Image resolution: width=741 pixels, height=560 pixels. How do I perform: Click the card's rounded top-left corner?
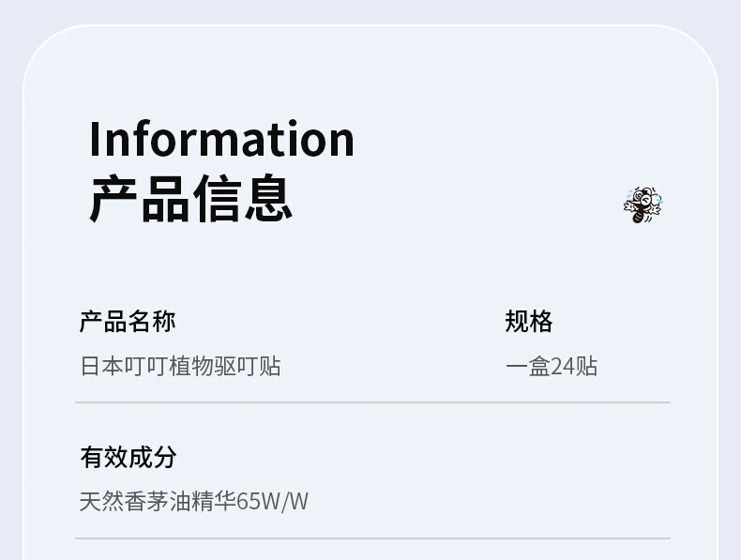[42, 45]
